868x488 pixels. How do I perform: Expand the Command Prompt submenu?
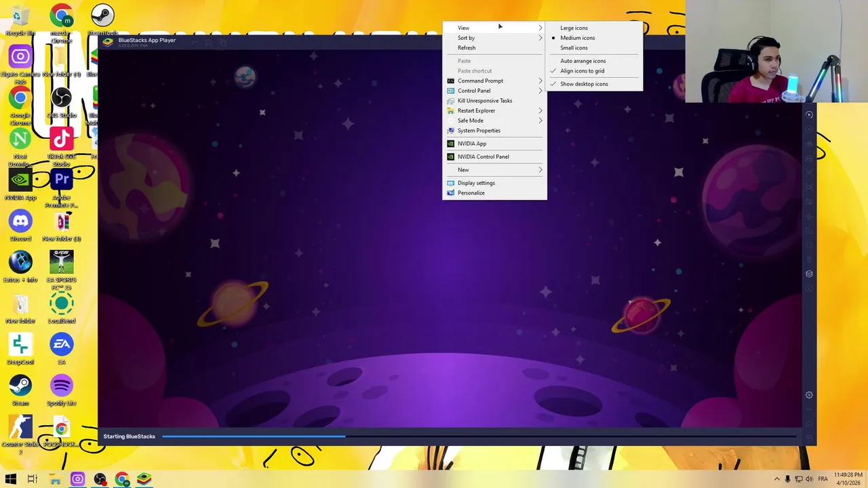click(494, 81)
